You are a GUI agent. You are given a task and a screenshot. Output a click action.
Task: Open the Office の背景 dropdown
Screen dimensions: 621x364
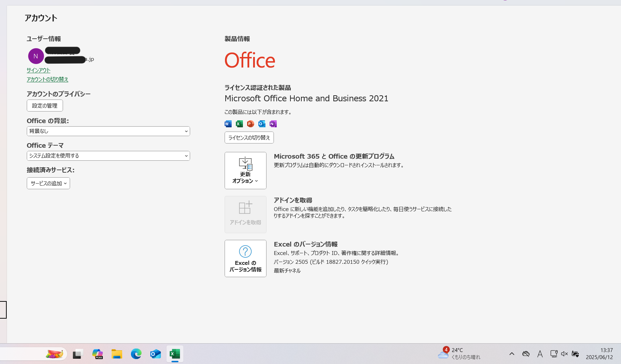click(x=108, y=131)
